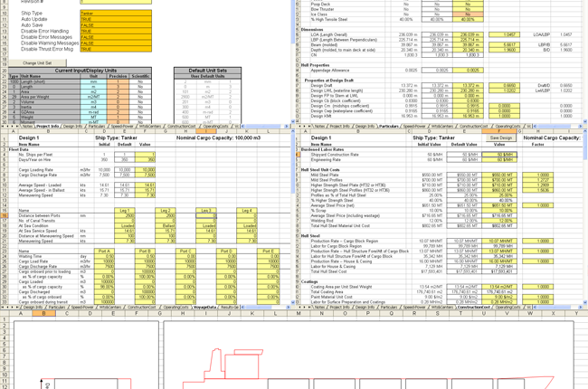Open OperatingCosts tab in VoyageData pane
The height and width of the screenshot is (389, 588).
coord(175,307)
